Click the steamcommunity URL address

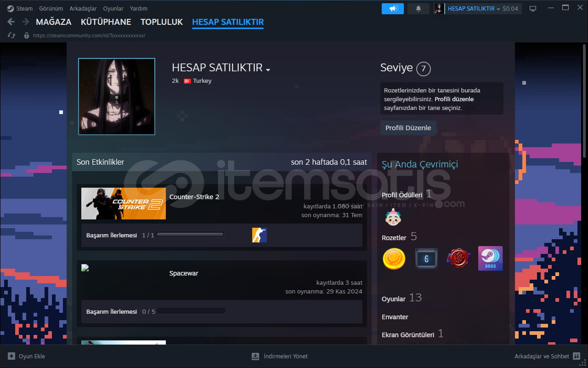click(89, 35)
